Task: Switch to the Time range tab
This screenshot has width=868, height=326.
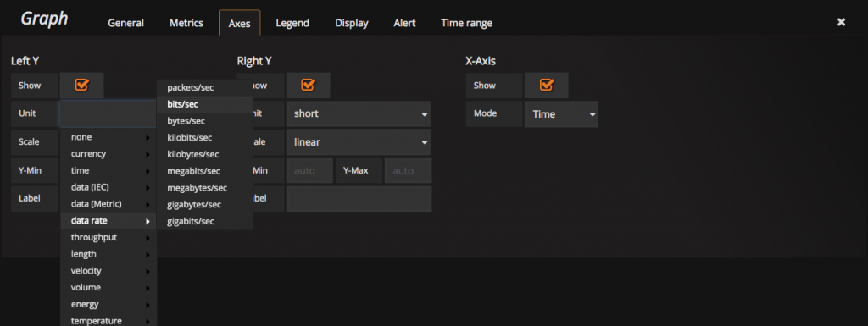Action: 466,23
